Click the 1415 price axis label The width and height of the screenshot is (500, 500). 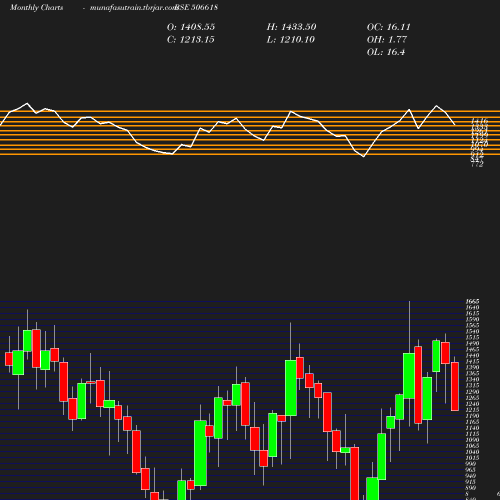click(x=473, y=361)
